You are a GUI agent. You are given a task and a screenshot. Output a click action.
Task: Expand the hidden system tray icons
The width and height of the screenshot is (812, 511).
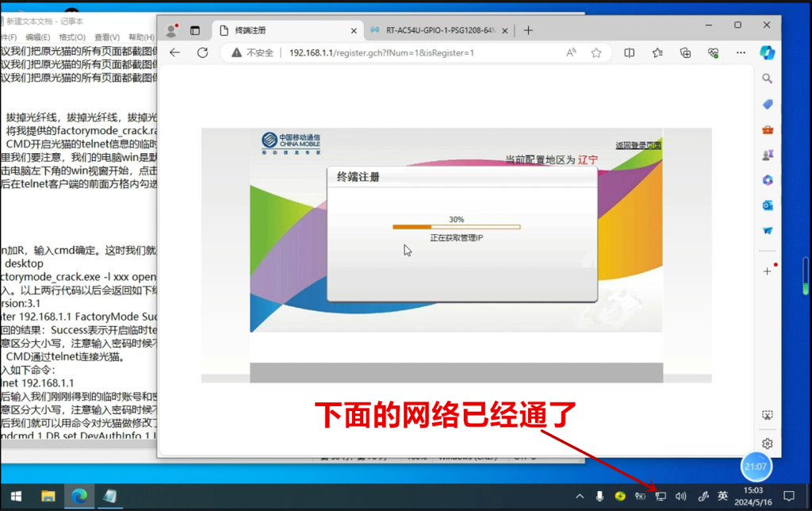click(580, 497)
